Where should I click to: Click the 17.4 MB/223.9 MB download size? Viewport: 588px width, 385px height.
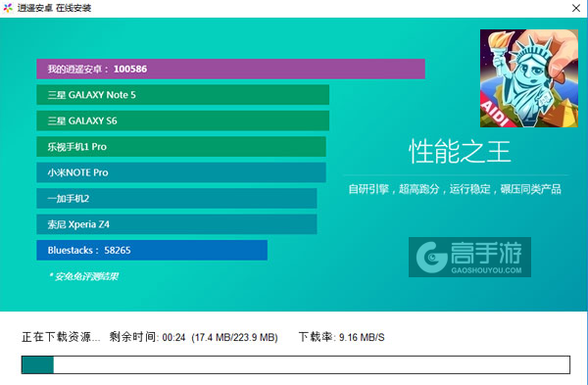[235, 337]
